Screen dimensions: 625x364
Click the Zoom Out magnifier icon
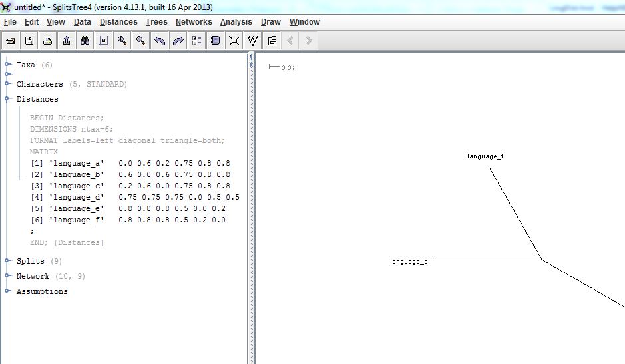pos(140,41)
